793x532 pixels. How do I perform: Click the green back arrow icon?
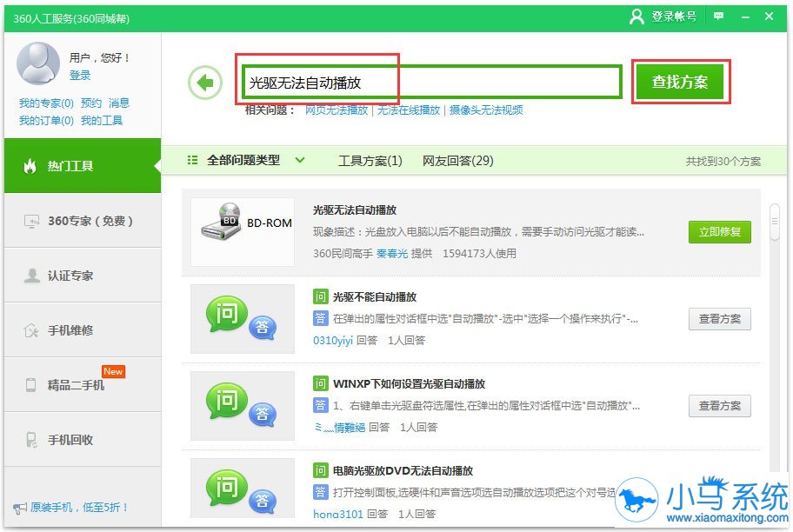coord(205,83)
